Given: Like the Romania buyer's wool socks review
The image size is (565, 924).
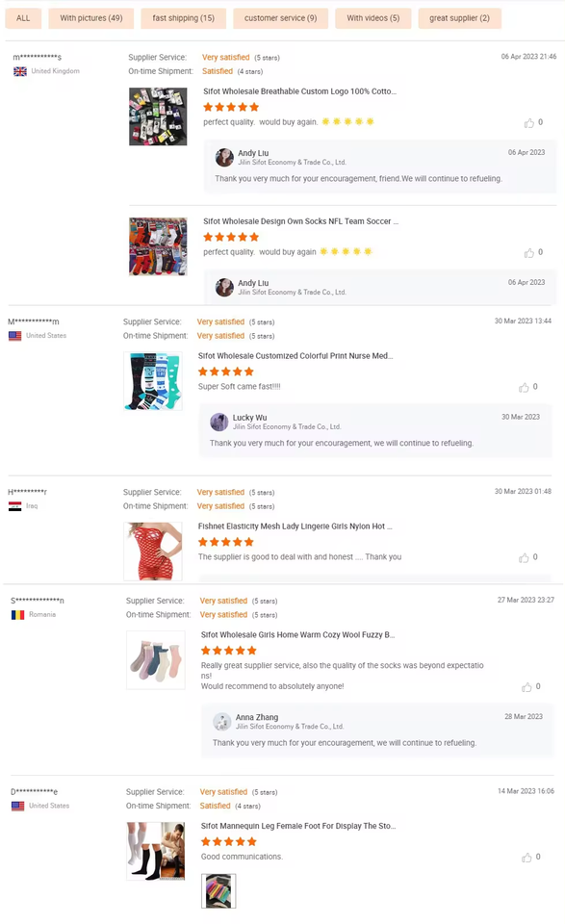Looking at the screenshot, I should pyautogui.click(x=526, y=687).
